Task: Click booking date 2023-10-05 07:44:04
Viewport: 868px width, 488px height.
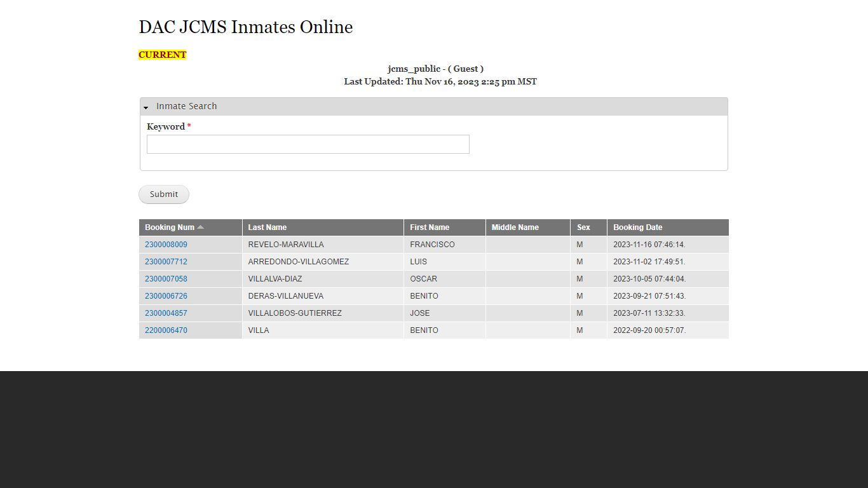Action: point(649,279)
